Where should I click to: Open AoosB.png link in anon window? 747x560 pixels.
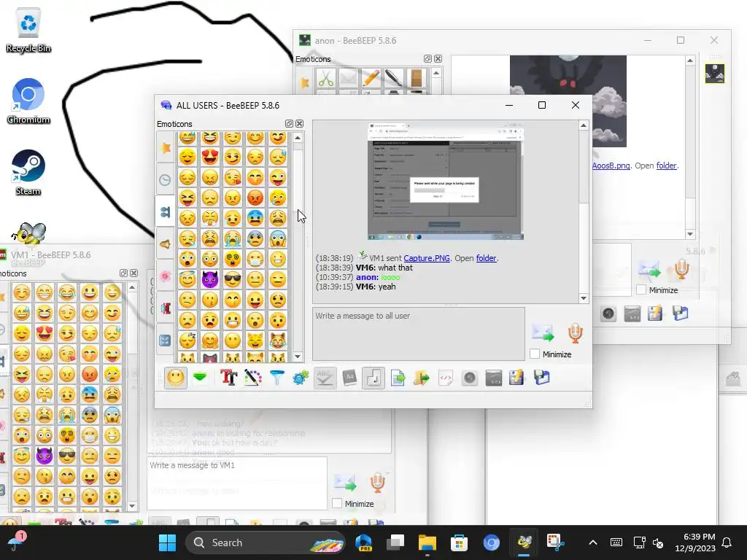click(x=611, y=166)
